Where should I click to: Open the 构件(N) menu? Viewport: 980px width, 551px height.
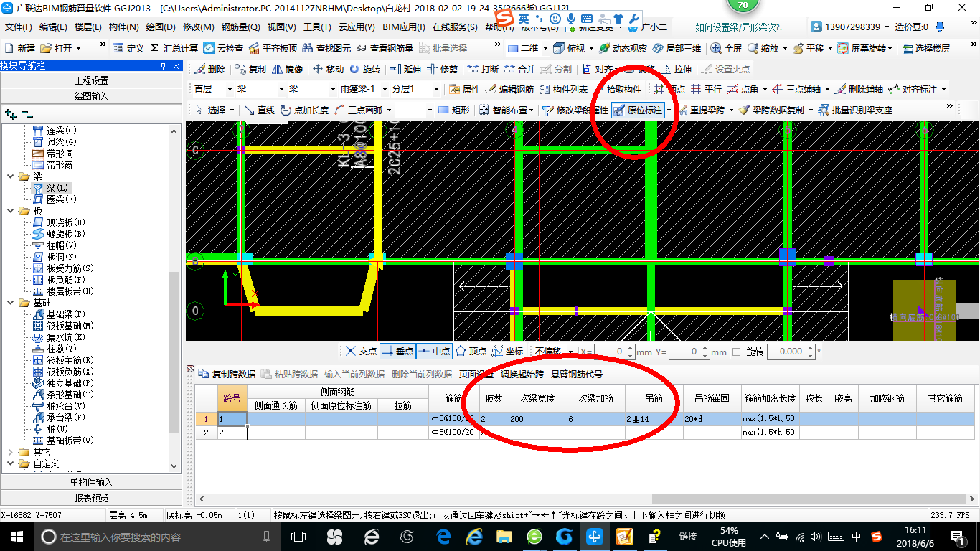pos(124,27)
